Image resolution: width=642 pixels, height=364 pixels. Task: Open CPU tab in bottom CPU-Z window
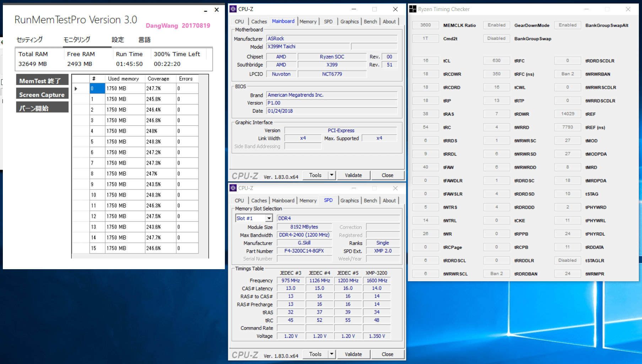[239, 201]
